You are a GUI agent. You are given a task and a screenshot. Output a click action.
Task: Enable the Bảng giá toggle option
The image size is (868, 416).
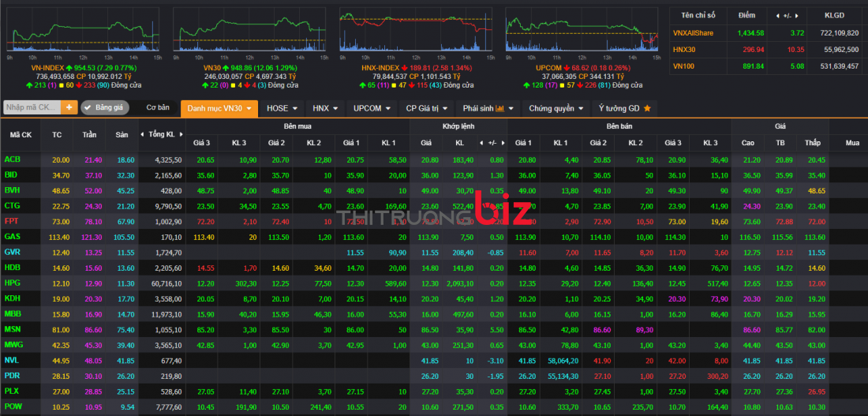tap(105, 107)
